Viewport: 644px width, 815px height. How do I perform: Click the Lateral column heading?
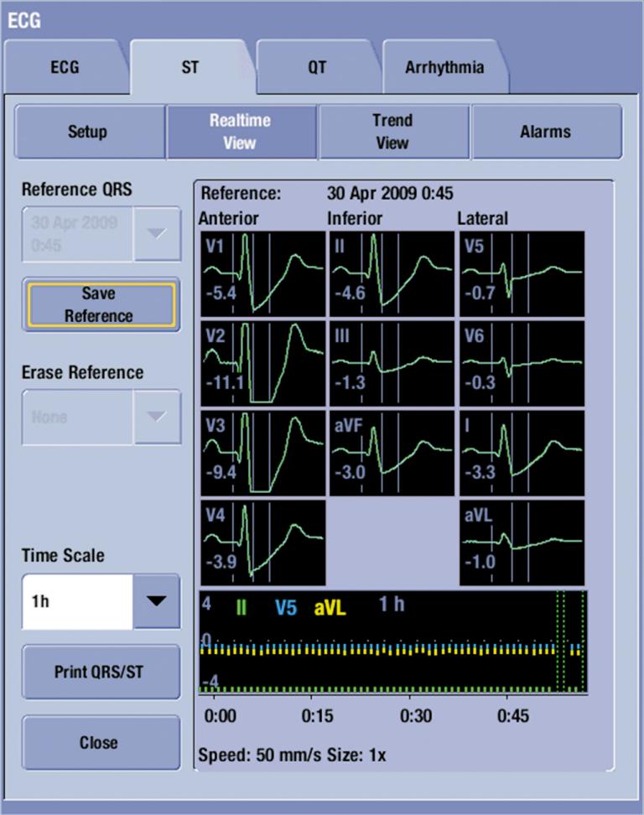coord(483,218)
